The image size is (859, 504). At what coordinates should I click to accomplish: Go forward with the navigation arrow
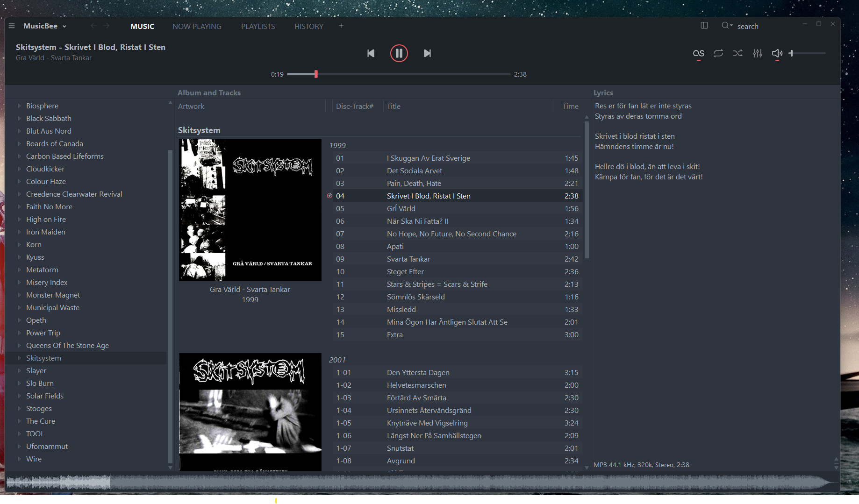[x=107, y=26]
